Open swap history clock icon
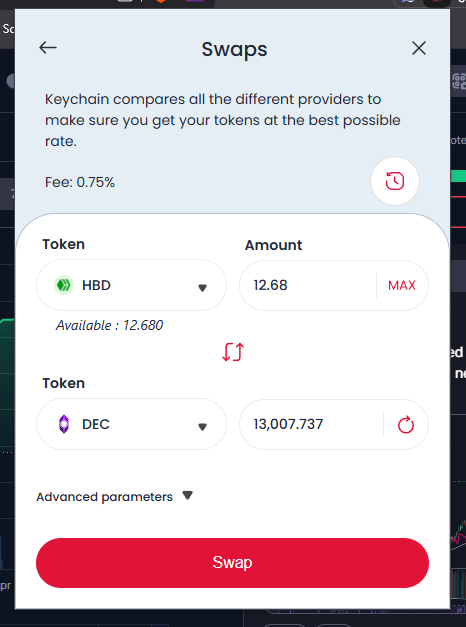The width and height of the screenshot is (466, 627). 395,181
